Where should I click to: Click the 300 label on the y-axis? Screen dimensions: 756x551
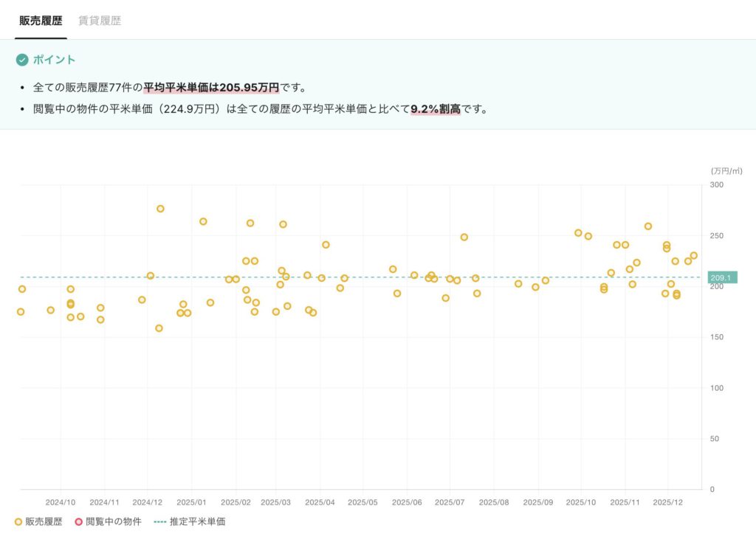click(x=715, y=185)
